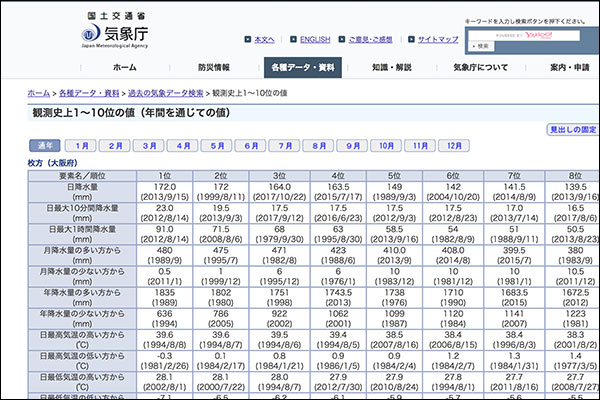
Task: Go to the 知識・解説 section
Action: click(x=392, y=67)
